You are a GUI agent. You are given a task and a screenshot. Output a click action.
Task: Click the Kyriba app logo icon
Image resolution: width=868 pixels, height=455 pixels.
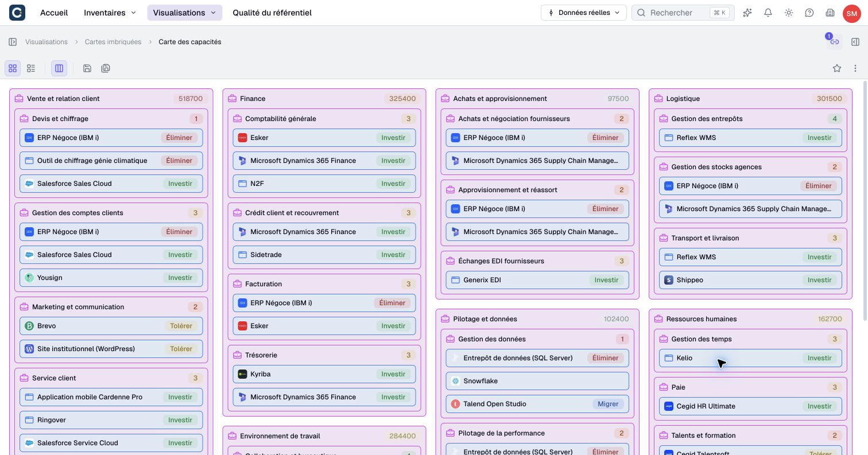coord(242,374)
